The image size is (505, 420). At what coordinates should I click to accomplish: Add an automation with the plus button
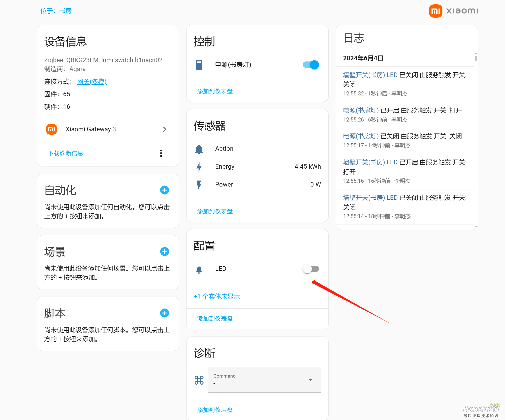click(x=165, y=190)
